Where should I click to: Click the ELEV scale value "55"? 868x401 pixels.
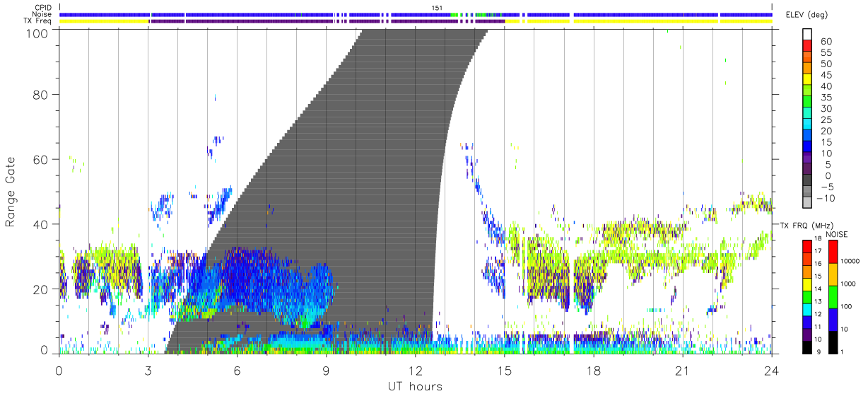(826, 53)
